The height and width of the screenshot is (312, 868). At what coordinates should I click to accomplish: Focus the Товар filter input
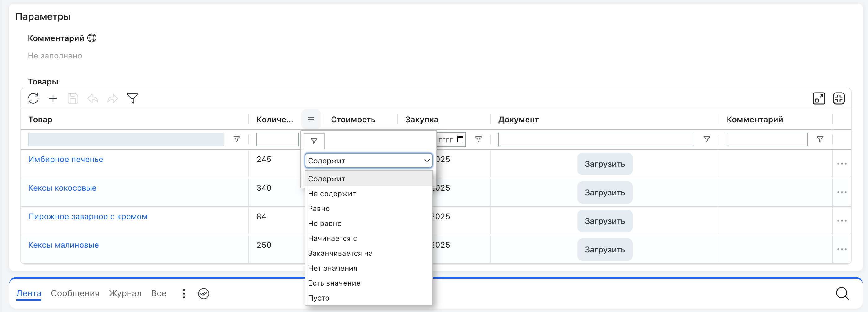click(x=126, y=139)
